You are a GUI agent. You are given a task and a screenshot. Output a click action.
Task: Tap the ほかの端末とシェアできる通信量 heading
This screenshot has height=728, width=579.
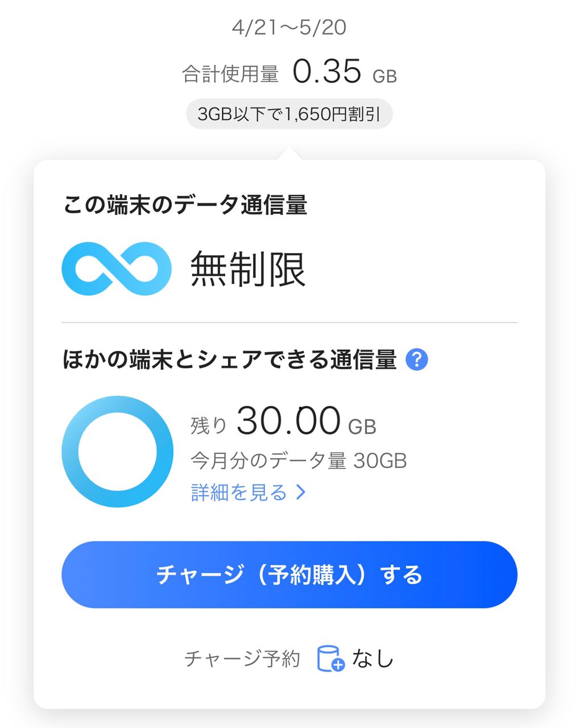coord(229,360)
